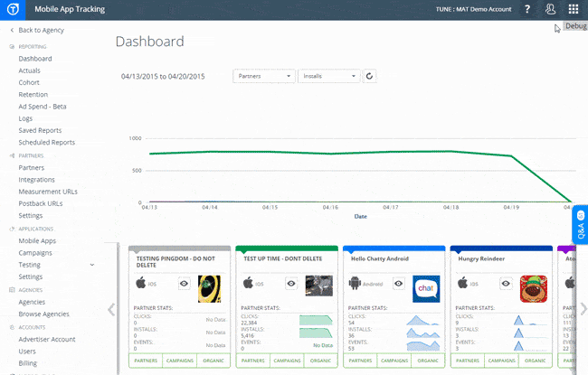This screenshot has height=375, width=588.
Task: Open the user account profile icon
Action: point(550,9)
